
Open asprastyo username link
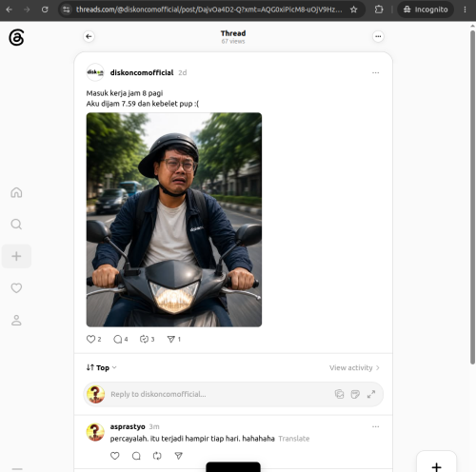coord(128,426)
